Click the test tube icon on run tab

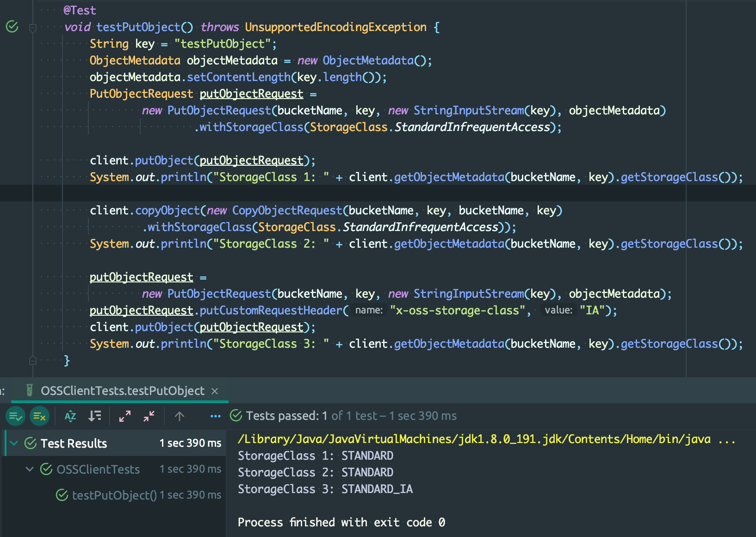(30, 390)
